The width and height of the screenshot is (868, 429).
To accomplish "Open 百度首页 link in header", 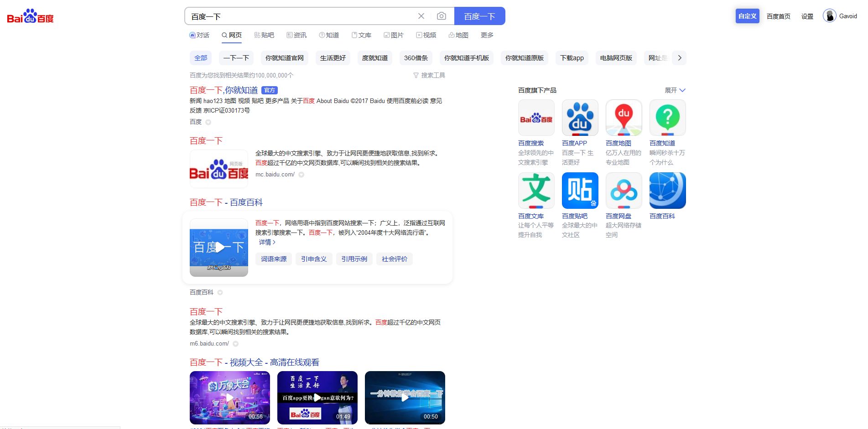I will pos(778,16).
